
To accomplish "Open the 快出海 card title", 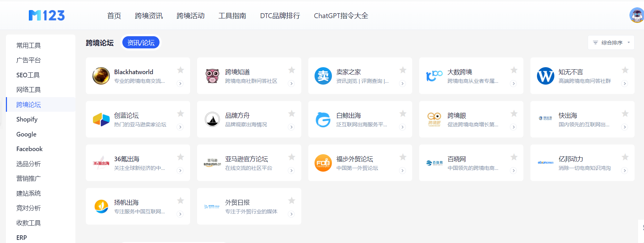I will point(568,116).
